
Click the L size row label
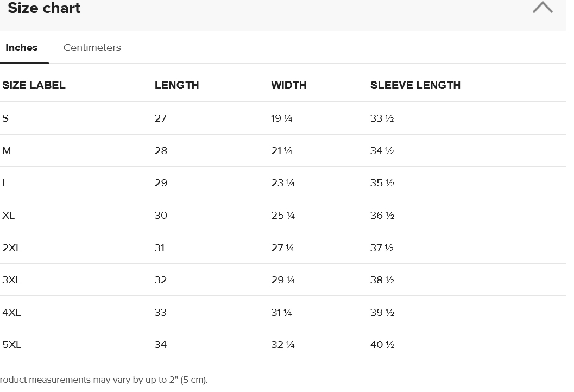(x=5, y=183)
